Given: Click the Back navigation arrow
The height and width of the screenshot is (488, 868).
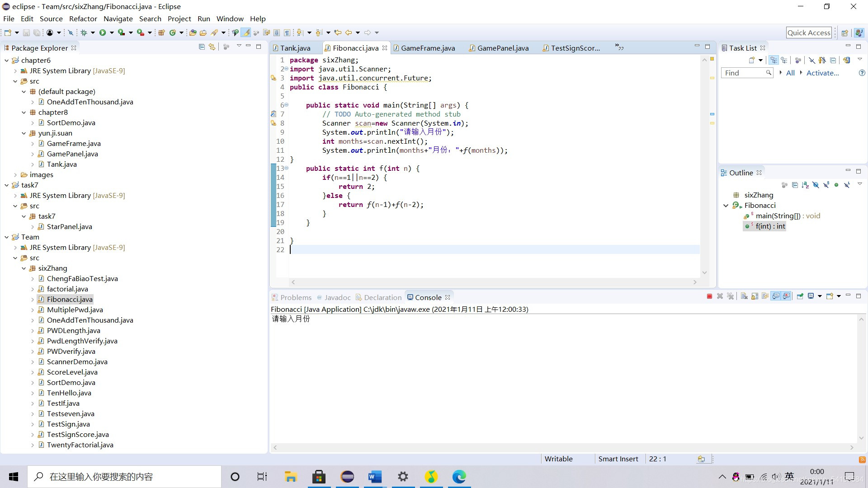Looking at the screenshot, I should pos(349,33).
